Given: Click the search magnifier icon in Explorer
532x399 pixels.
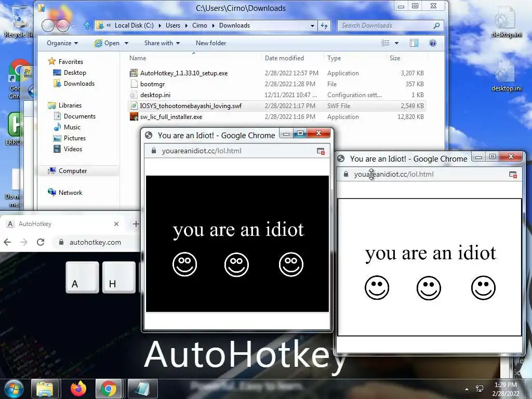Looking at the screenshot, I should (x=436, y=25).
